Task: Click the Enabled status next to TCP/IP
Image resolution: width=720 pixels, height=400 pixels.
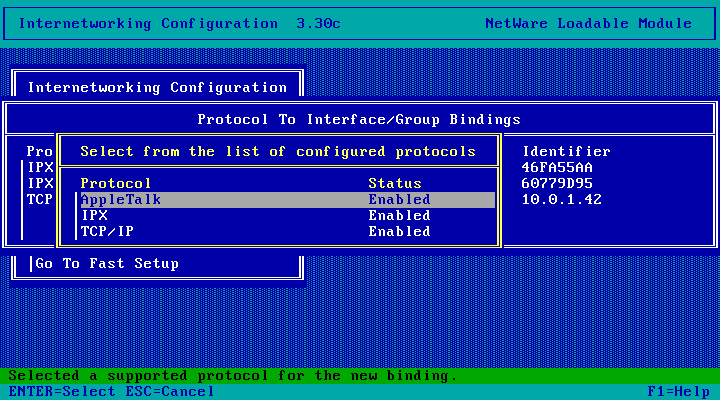Action: coord(399,231)
